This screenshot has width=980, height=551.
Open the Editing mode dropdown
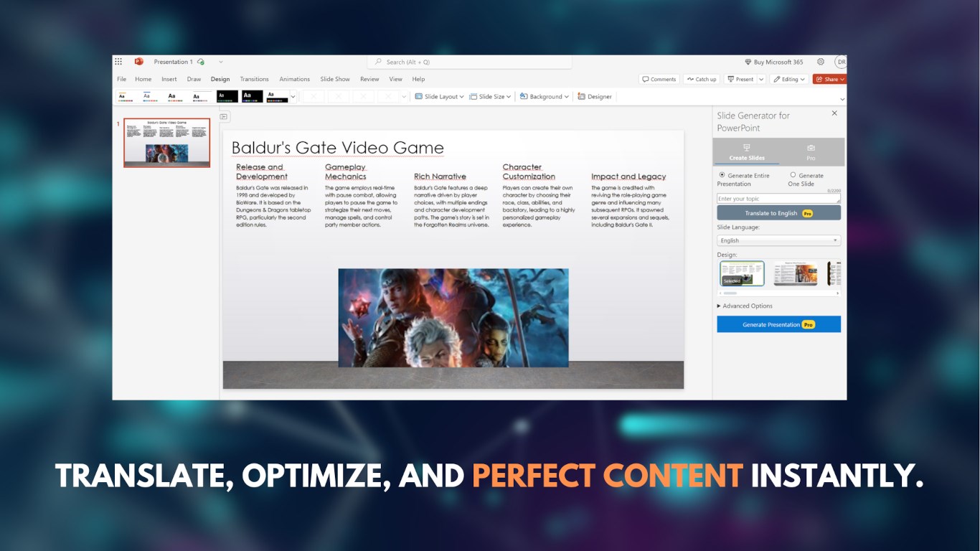pos(788,79)
